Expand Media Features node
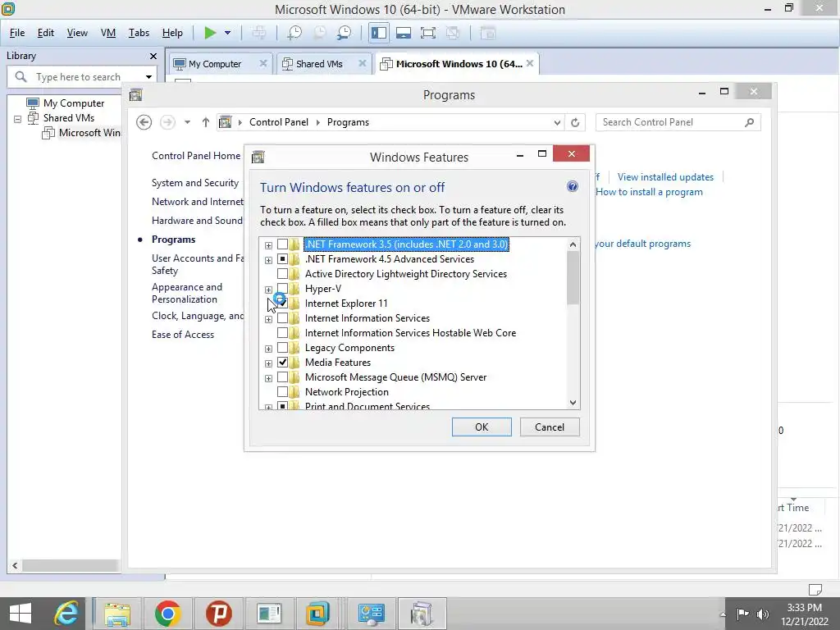Image resolution: width=840 pixels, height=630 pixels. [x=268, y=363]
